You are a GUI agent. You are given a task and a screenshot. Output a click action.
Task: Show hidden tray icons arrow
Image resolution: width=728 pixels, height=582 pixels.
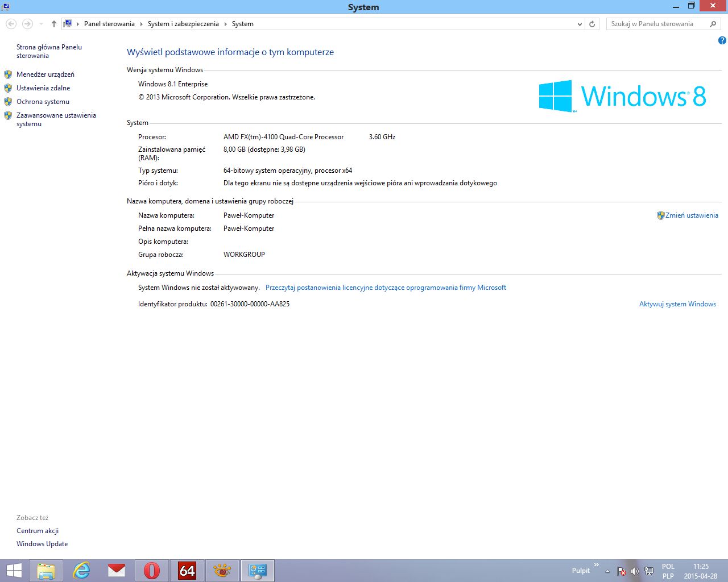click(x=607, y=571)
